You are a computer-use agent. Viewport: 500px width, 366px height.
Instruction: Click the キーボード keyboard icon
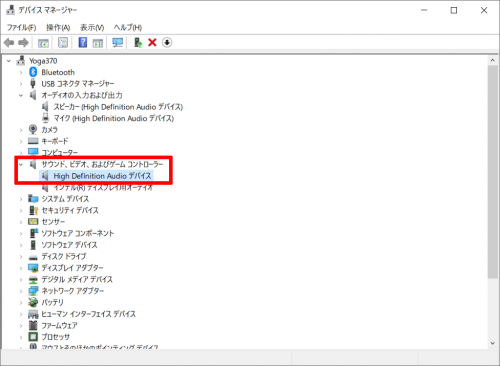point(33,141)
